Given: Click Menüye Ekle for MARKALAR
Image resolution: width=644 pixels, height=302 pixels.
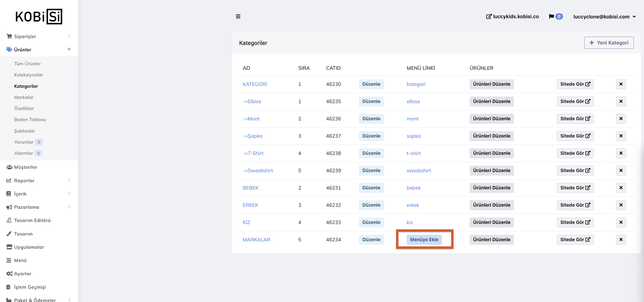Looking at the screenshot, I should [x=424, y=240].
